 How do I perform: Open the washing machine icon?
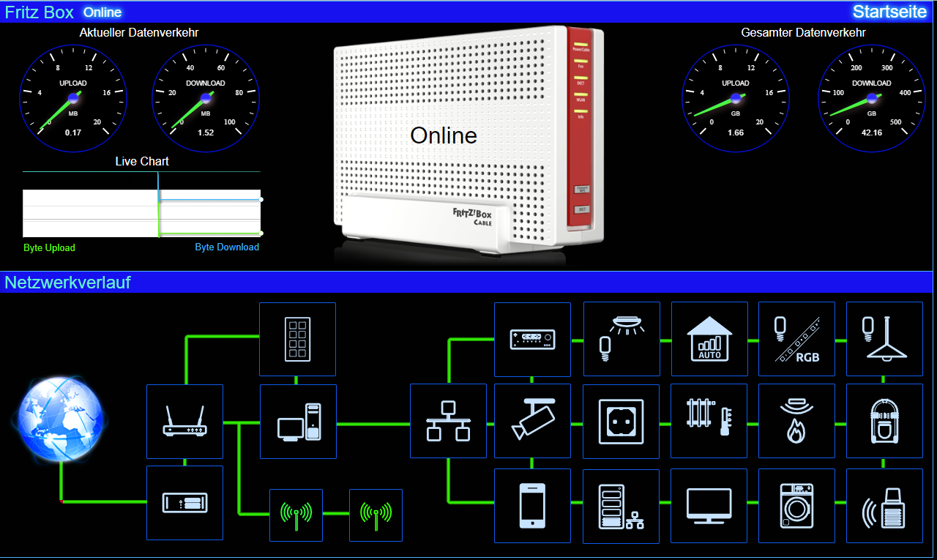click(796, 506)
